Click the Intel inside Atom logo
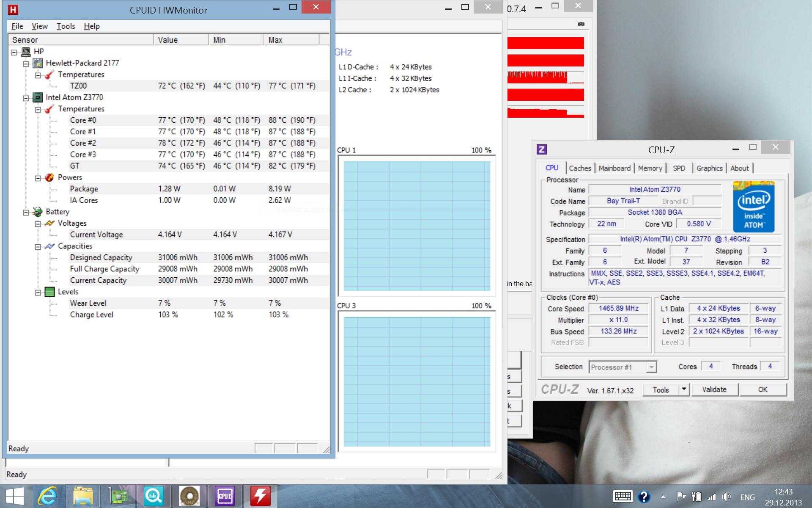 tap(754, 207)
